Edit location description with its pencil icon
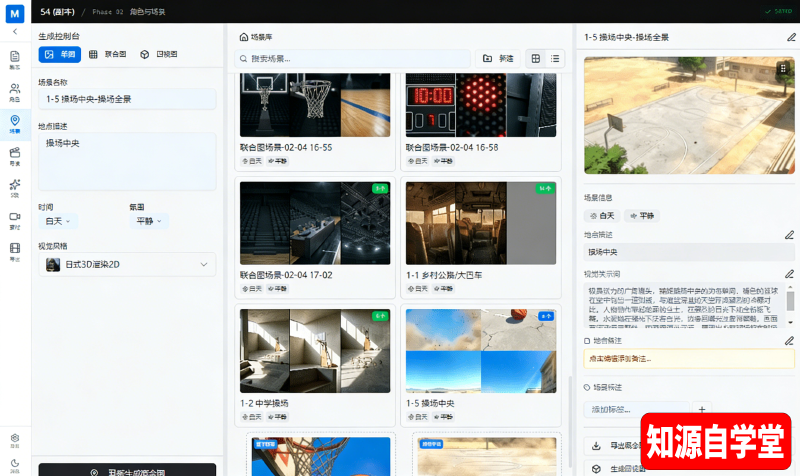Screen dimensions: 800x476 (789, 235)
